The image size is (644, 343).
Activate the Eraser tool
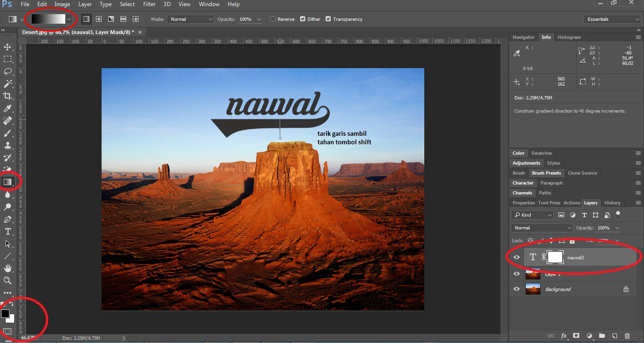coord(8,169)
